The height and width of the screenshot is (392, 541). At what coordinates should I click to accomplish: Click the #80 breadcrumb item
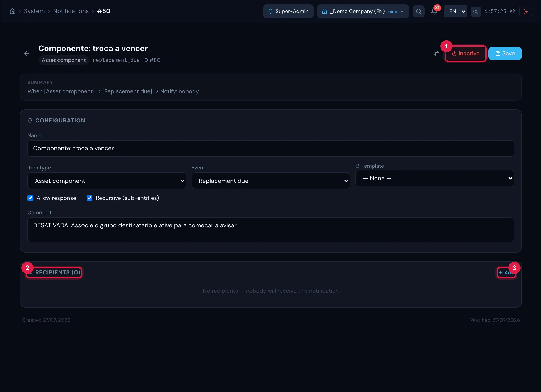tap(104, 11)
